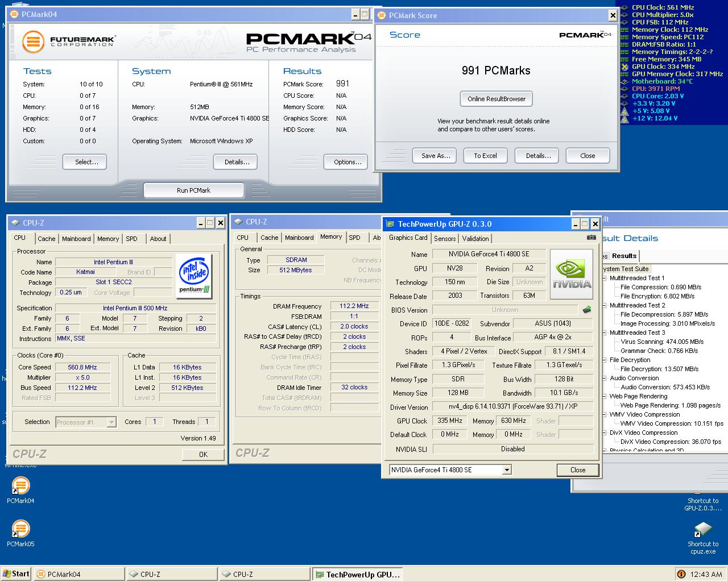
Task: Open the Online ResultBrowser
Action: (x=497, y=99)
